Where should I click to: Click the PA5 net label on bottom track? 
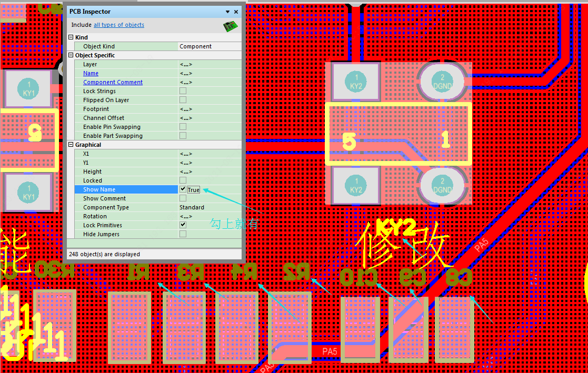click(x=330, y=351)
